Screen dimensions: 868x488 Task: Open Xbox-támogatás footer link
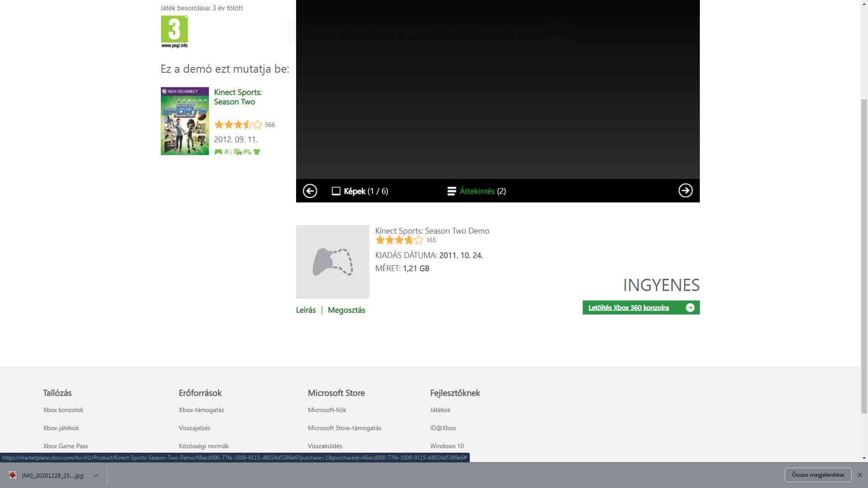tap(201, 410)
